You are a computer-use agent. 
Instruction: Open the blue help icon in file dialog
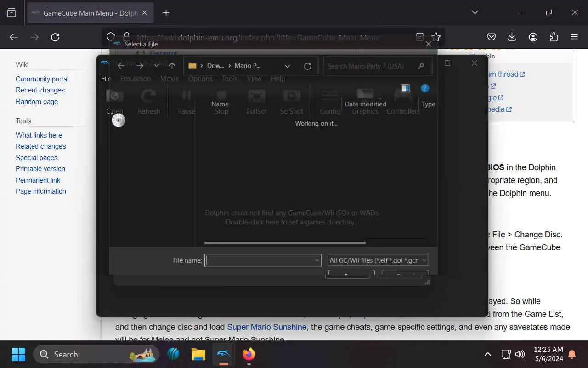pyautogui.click(x=425, y=88)
